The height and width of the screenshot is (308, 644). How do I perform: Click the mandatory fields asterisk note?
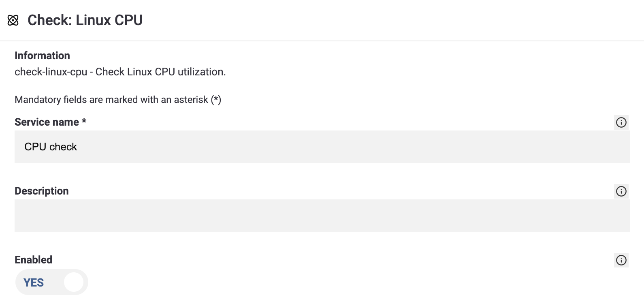[118, 100]
